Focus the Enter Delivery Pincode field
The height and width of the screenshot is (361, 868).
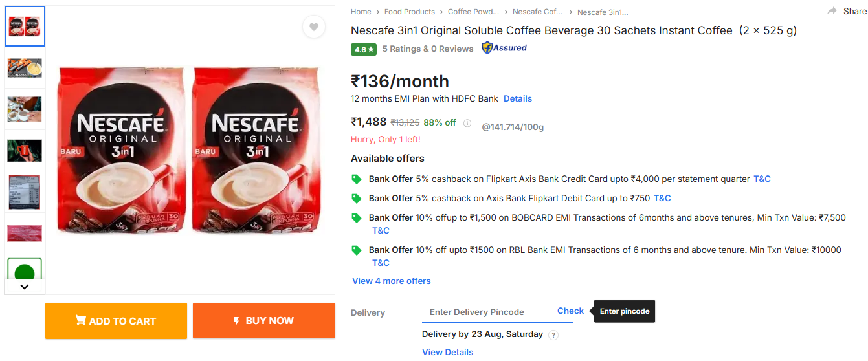click(x=485, y=312)
